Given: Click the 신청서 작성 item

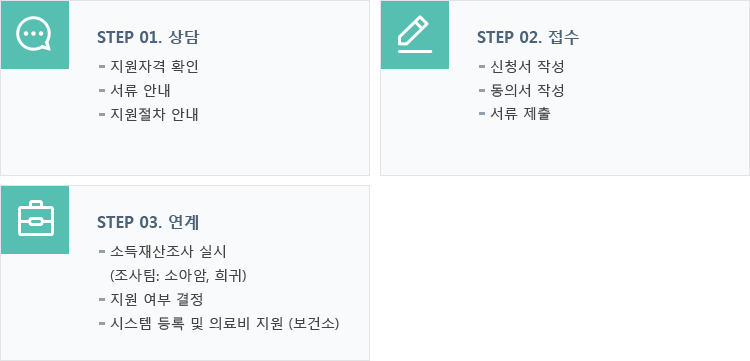Looking at the screenshot, I should pyautogui.click(x=527, y=66).
